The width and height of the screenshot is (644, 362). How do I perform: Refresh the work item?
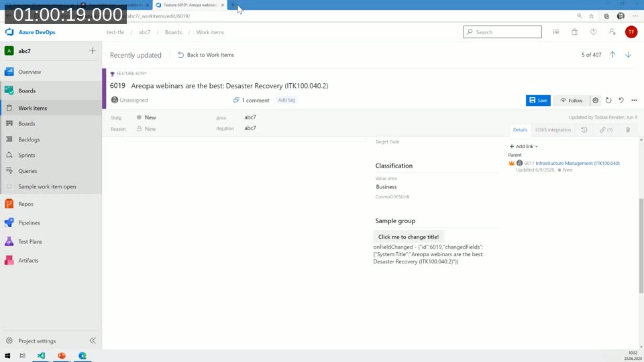[x=608, y=101]
